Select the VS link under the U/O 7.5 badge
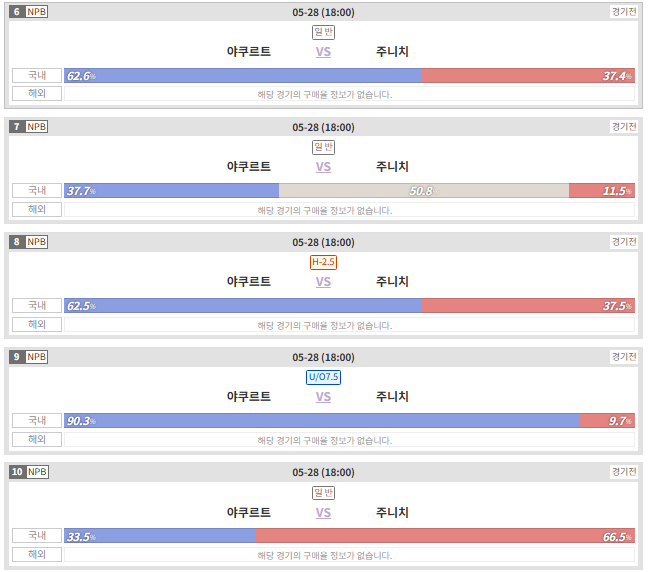 tap(323, 397)
